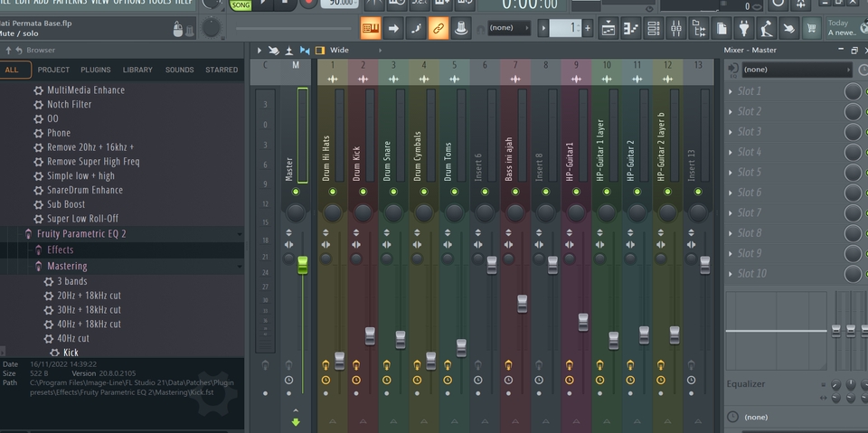Click the clock icon beside mixer input selector
868x433 pixels.
tap(863, 70)
